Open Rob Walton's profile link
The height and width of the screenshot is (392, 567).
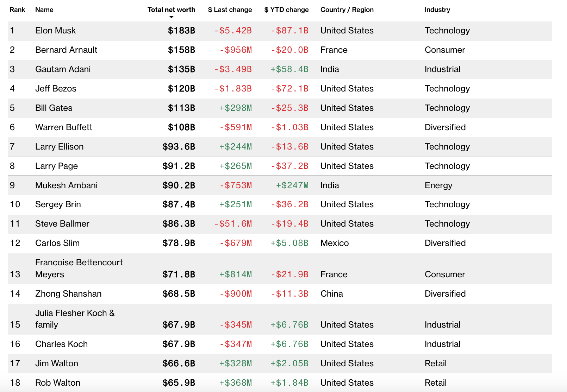(58, 383)
